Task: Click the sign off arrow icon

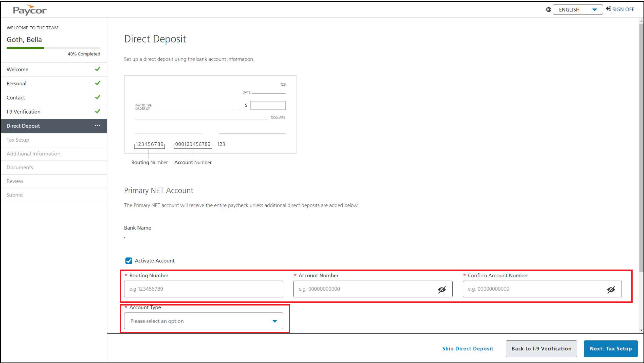Action: click(608, 9)
